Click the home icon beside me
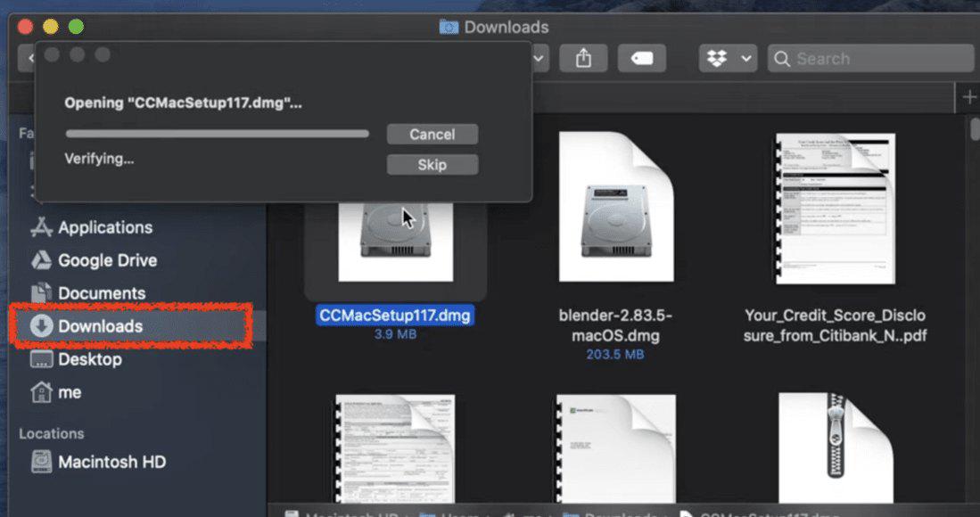This screenshot has height=517, width=980. point(41,392)
